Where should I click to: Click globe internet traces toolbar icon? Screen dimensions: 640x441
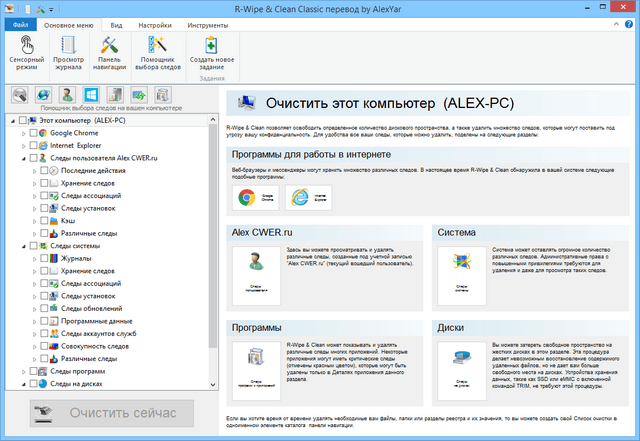[43, 95]
